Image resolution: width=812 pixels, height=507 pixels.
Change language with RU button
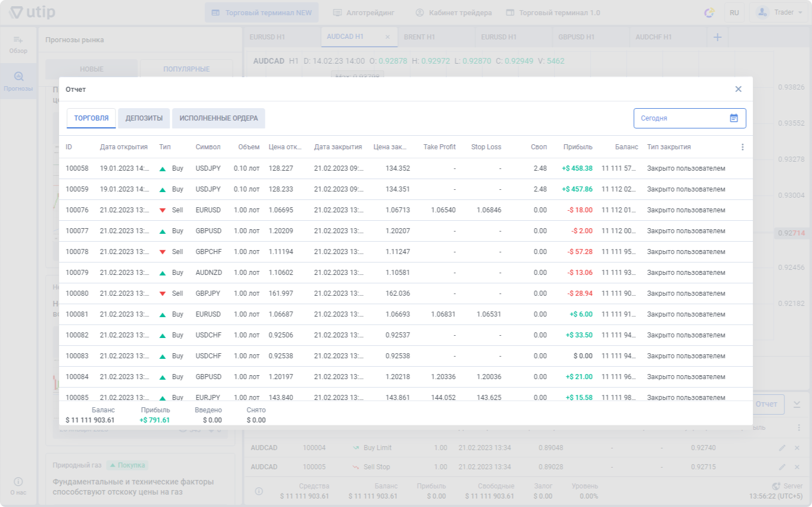(x=734, y=12)
